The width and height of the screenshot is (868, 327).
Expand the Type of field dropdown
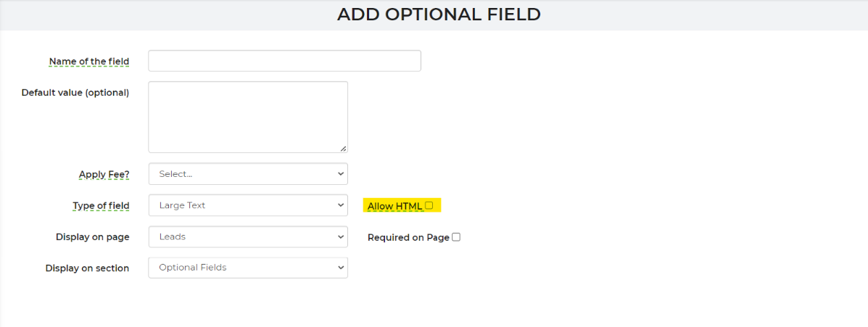pyautogui.click(x=248, y=205)
